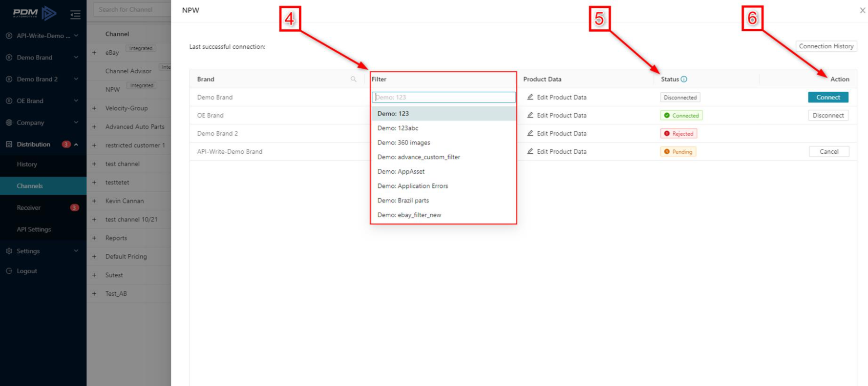Click the pencil icon for Demo Brand row

point(530,97)
